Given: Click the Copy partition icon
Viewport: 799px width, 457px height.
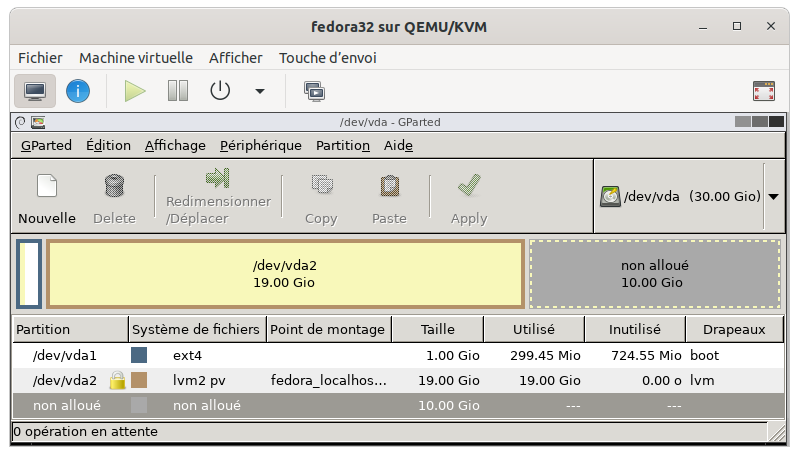Looking at the screenshot, I should point(322,185).
